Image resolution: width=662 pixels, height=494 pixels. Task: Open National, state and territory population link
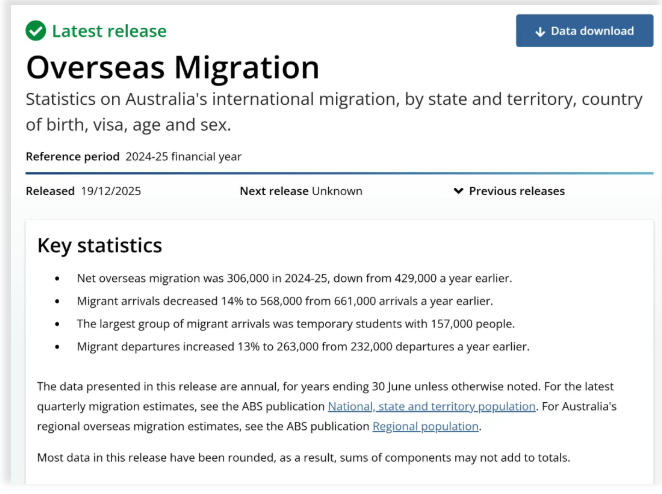(x=432, y=406)
